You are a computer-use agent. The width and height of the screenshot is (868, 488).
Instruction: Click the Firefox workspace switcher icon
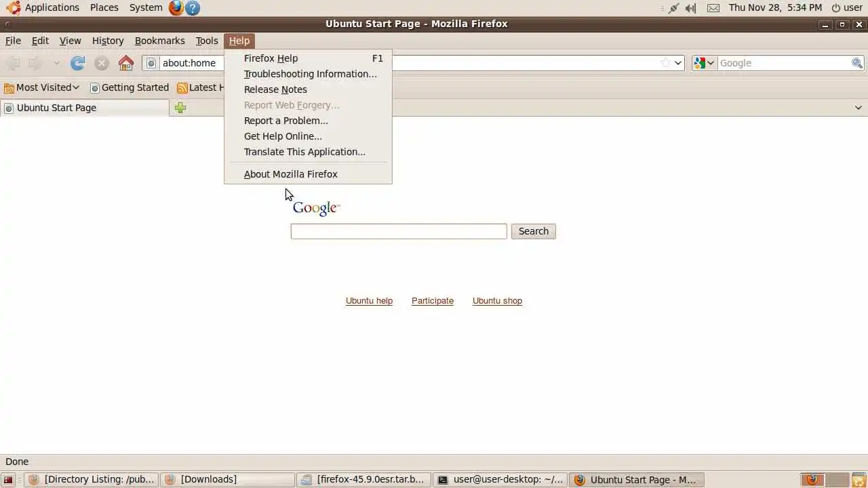pos(812,479)
